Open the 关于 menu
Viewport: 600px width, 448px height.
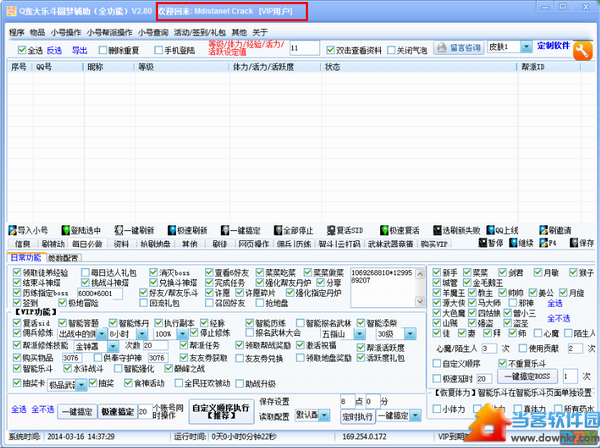[x=260, y=33]
